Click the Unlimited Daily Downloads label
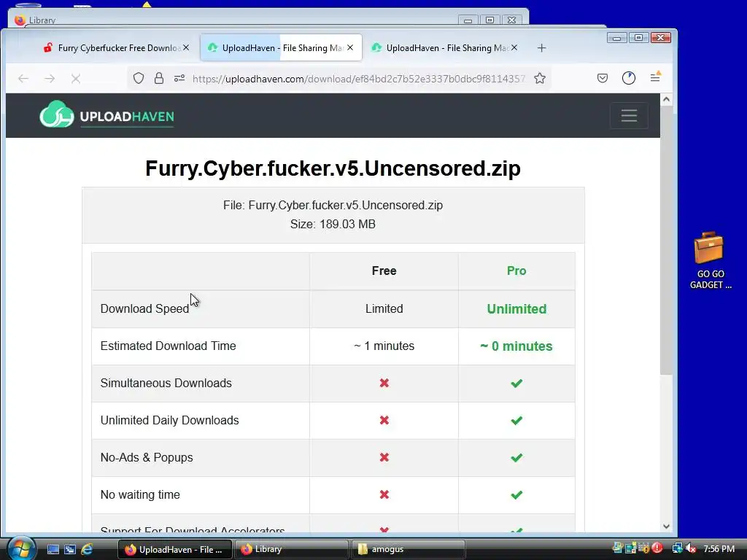This screenshot has height=560, width=747. click(x=169, y=420)
